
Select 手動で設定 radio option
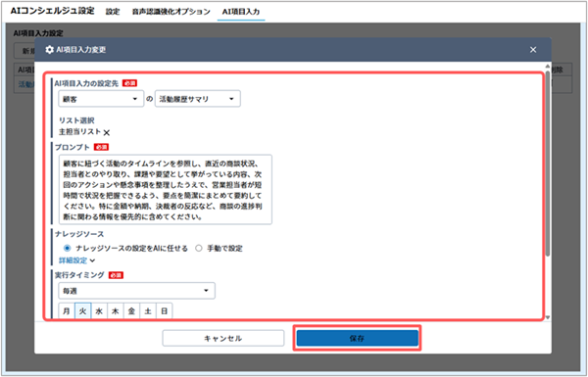(x=199, y=248)
